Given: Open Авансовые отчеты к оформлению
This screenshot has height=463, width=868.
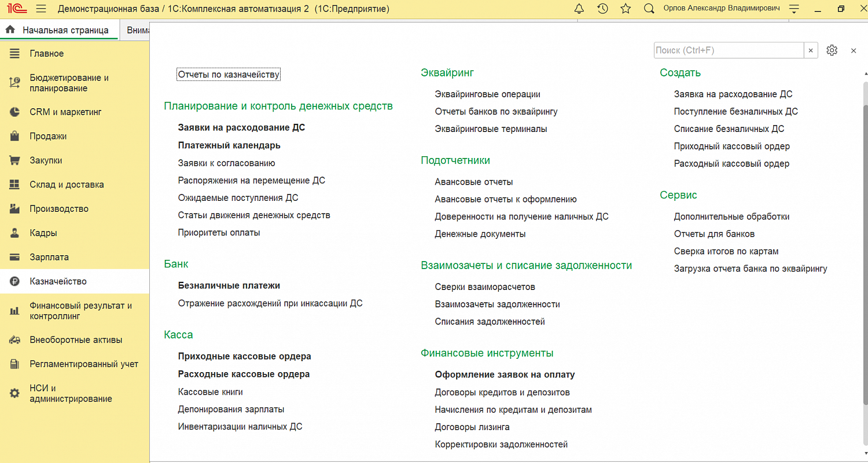Looking at the screenshot, I should tap(506, 199).
